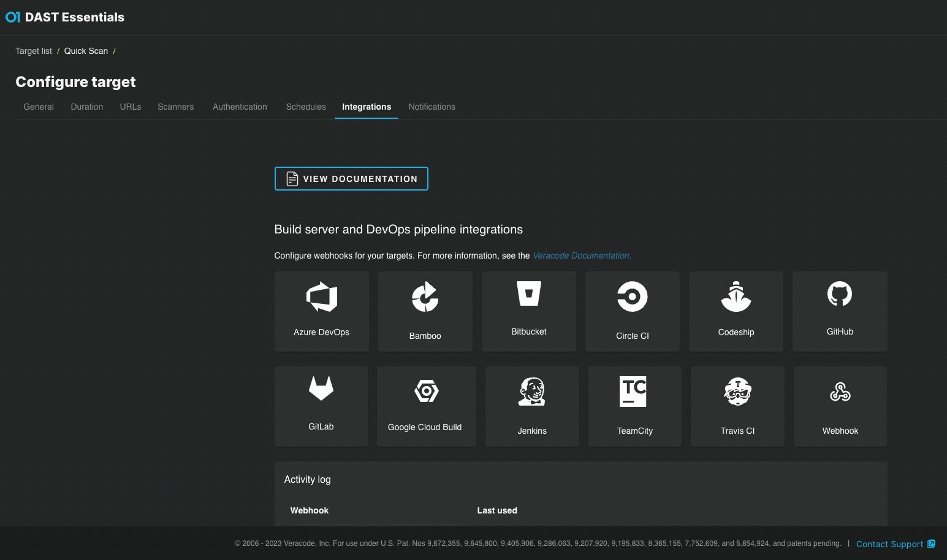This screenshot has width=947, height=560.
Task: Click the Contact Support link
Action: click(889, 544)
